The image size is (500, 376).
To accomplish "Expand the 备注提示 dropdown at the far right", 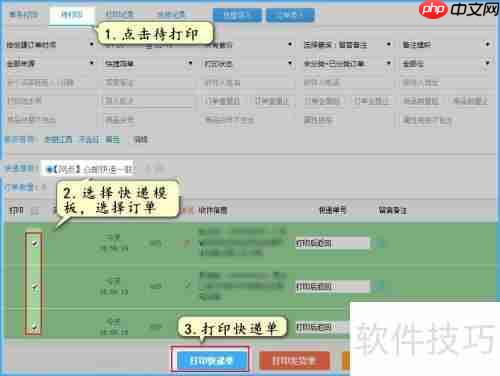I will (446, 44).
